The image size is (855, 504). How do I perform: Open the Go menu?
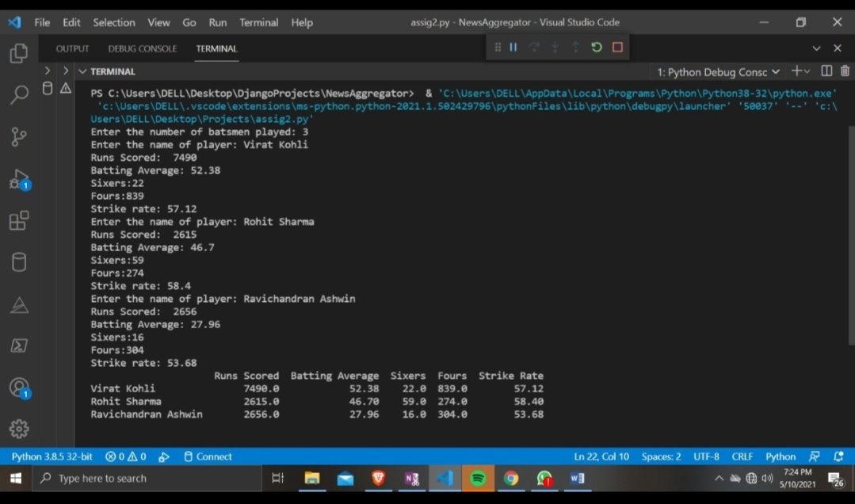pyautogui.click(x=189, y=22)
